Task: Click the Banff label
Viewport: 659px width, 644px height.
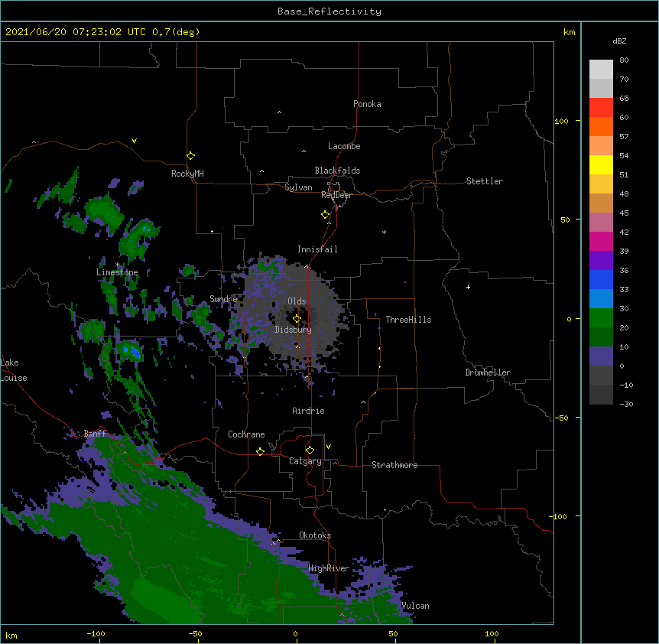Action: [95, 434]
